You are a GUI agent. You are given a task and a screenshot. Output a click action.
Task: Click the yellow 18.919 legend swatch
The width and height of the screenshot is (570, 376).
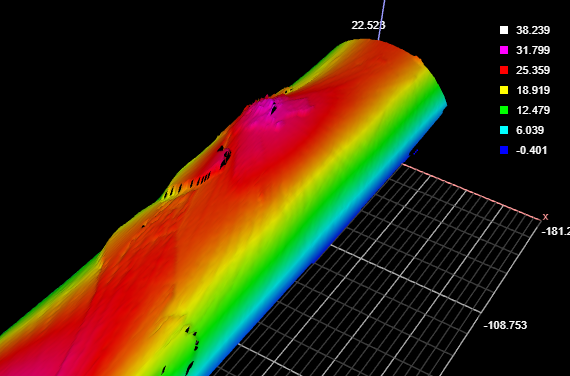point(504,90)
